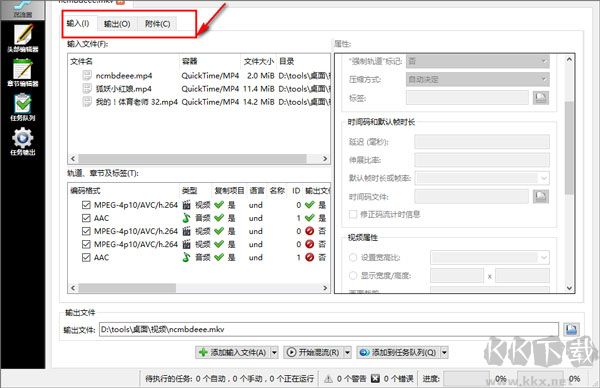
Task: Click the 进度 progress bar in status bar
Action: (x=466, y=379)
